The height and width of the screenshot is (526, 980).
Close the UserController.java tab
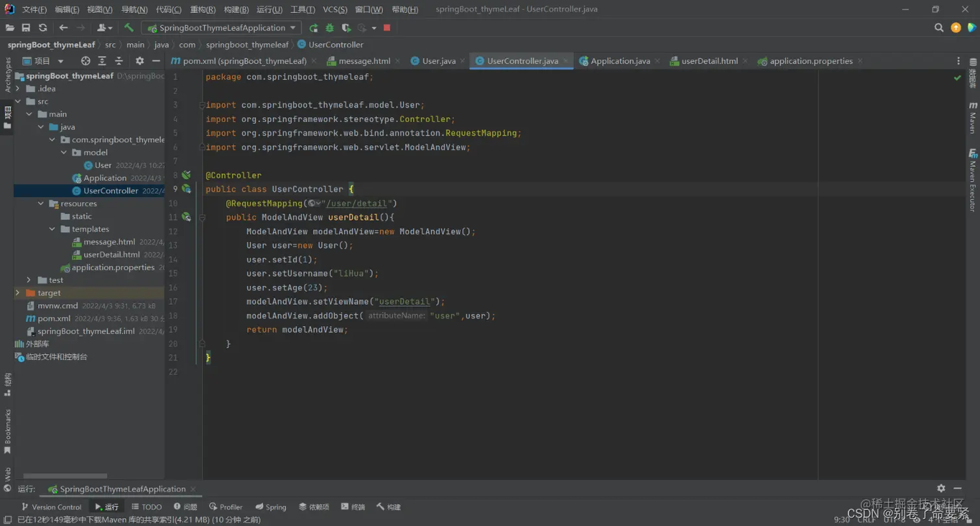[x=566, y=61]
